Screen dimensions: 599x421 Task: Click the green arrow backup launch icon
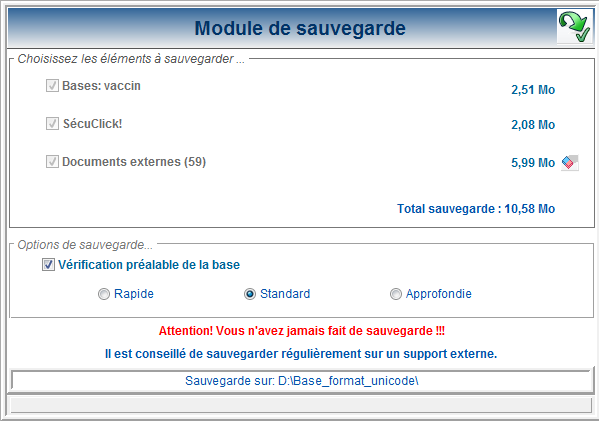click(x=574, y=26)
